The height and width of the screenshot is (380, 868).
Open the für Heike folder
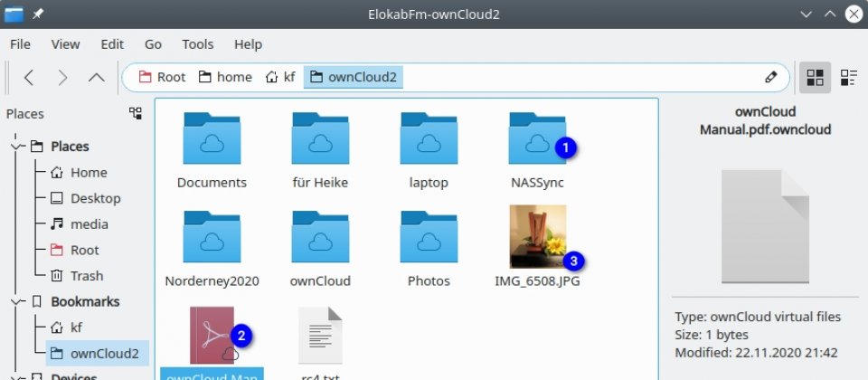coord(320,138)
